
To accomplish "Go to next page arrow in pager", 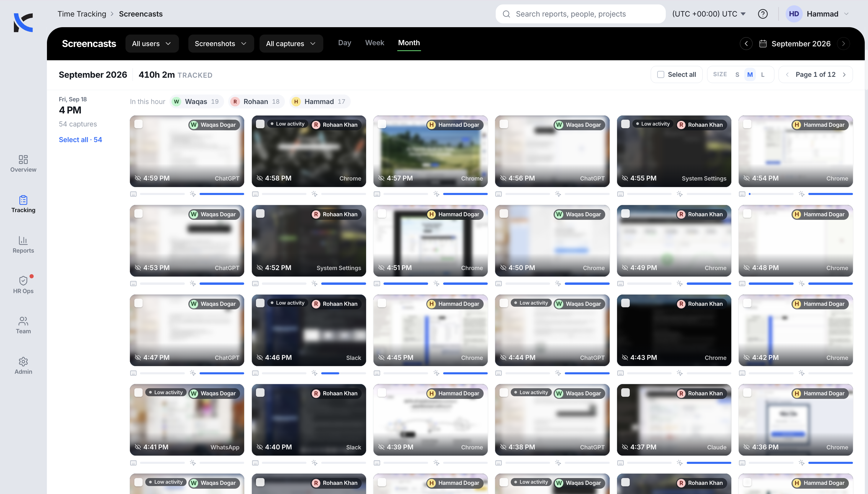I will point(844,75).
